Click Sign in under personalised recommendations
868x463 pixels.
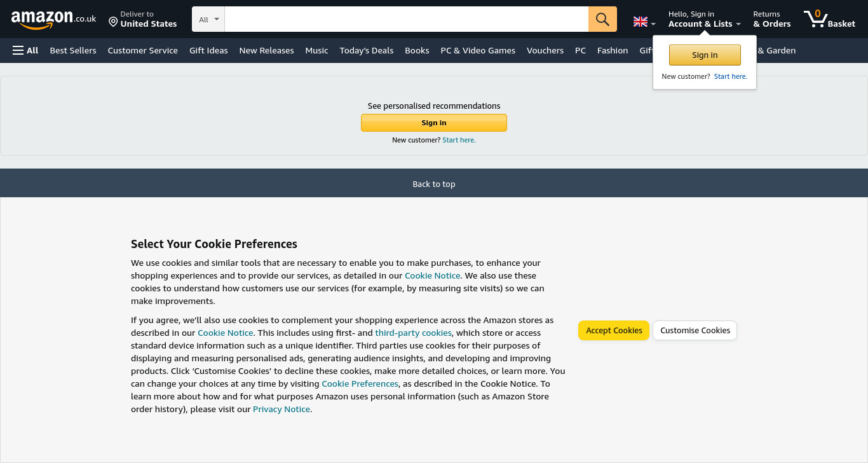point(434,123)
